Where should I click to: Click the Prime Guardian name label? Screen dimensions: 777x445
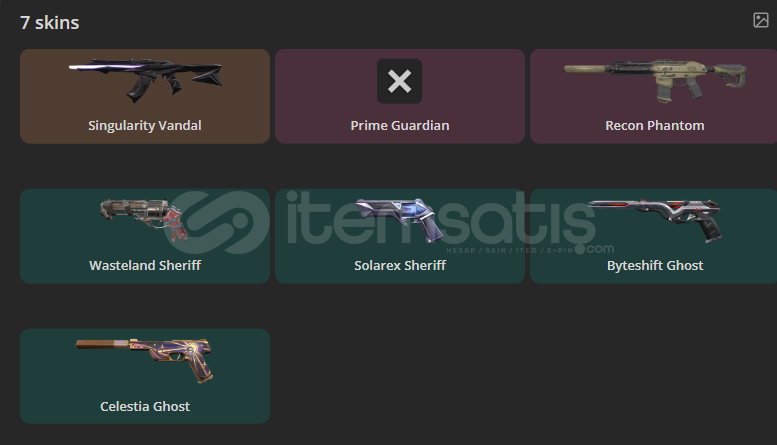coord(400,126)
